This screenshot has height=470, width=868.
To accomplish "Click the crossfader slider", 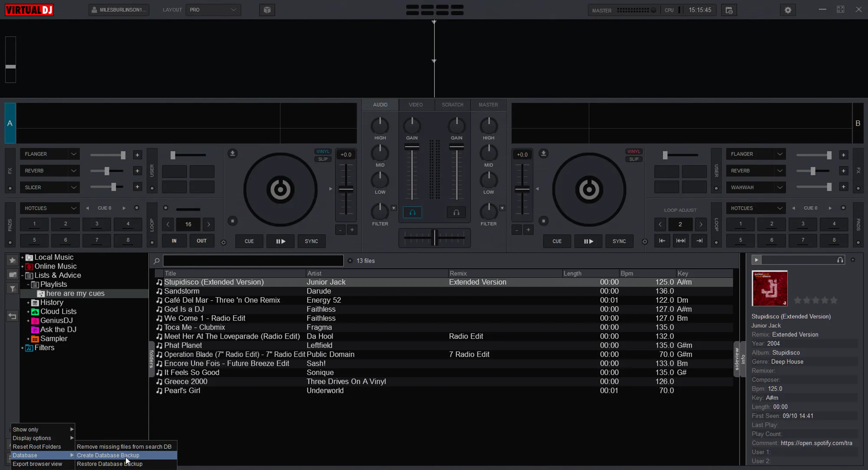I will pyautogui.click(x=434, y=238).
